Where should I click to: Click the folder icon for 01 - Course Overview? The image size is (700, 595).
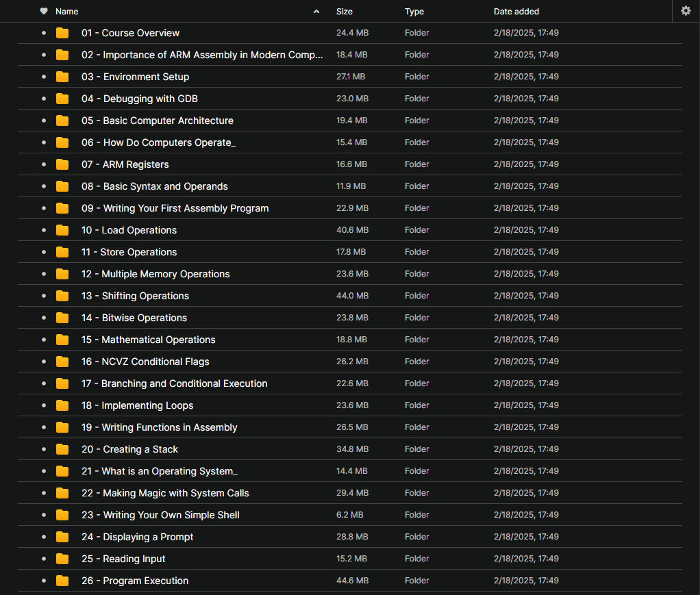tap(62, 33)
